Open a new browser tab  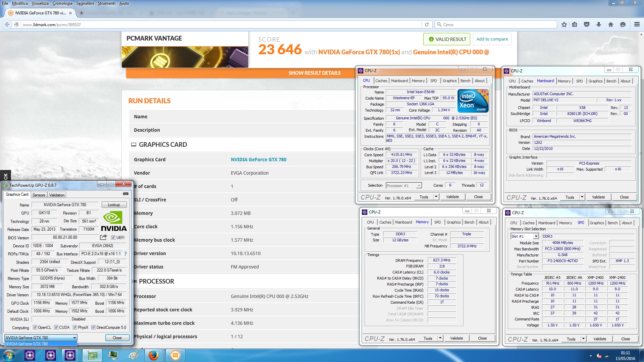(x=81, y=13)
